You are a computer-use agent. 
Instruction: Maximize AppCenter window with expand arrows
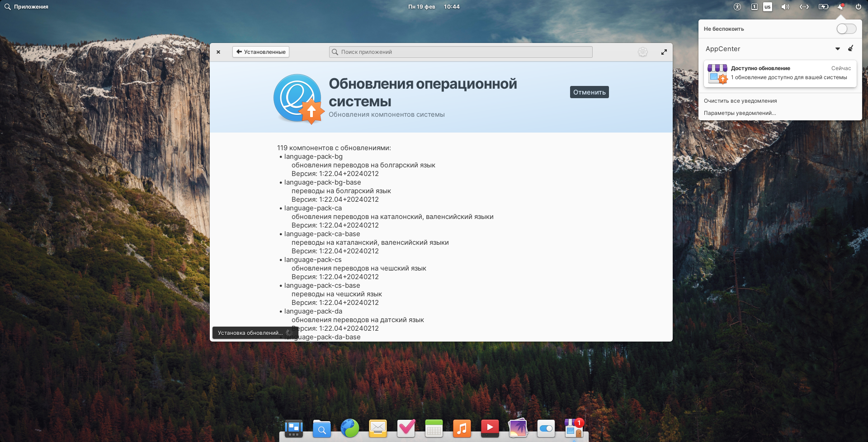coord(664,52)
